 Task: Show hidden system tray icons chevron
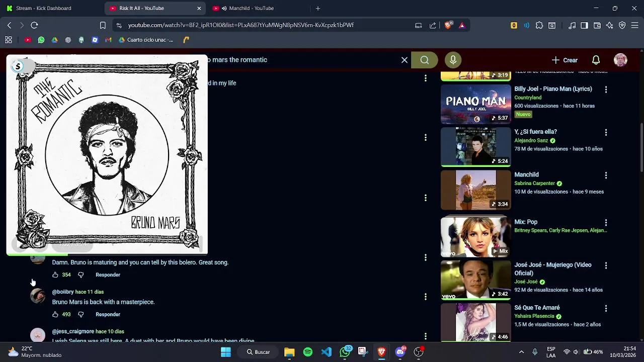click(521, 352)
